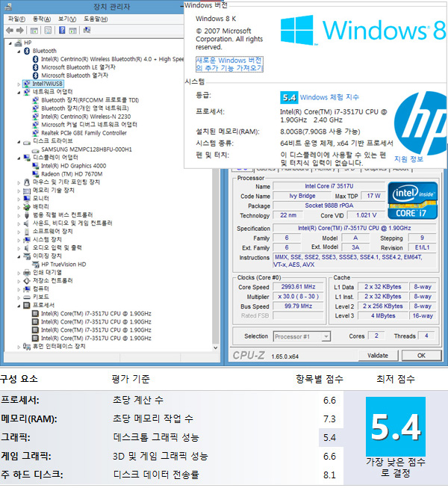448x488 pixels.
Task: Open the 동작(A) menu
Action: pos(42,19)
